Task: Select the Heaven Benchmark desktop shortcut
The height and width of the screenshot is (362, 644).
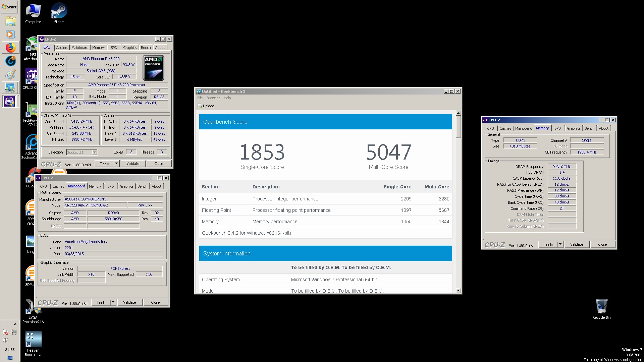Action: point(33,344)
